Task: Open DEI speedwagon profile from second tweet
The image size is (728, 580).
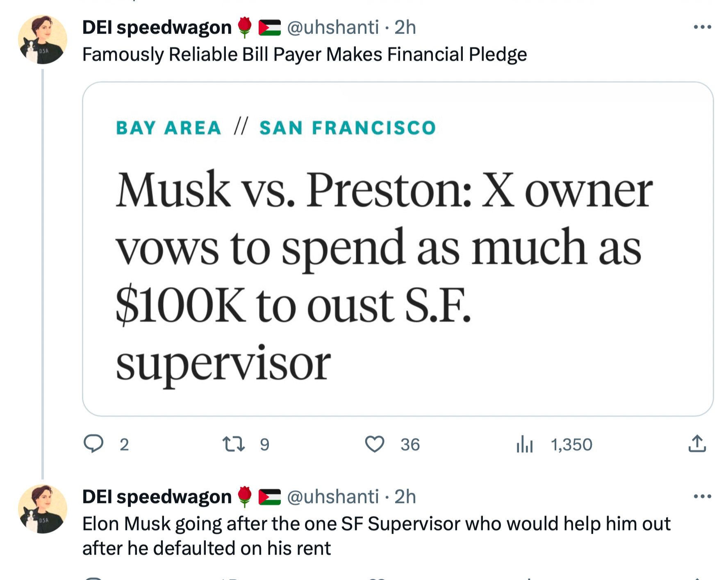Action: 157,496
